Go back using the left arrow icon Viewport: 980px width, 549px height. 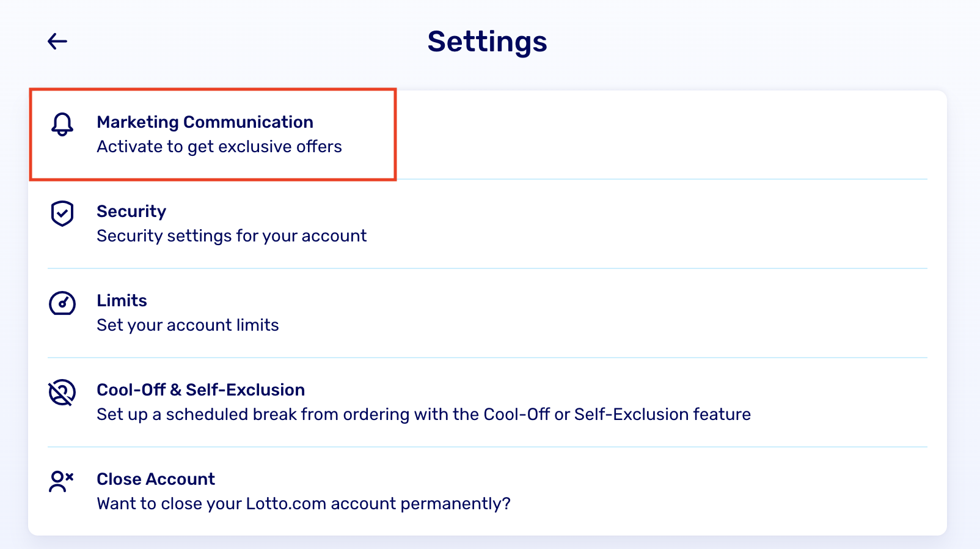tap(57, 42)
